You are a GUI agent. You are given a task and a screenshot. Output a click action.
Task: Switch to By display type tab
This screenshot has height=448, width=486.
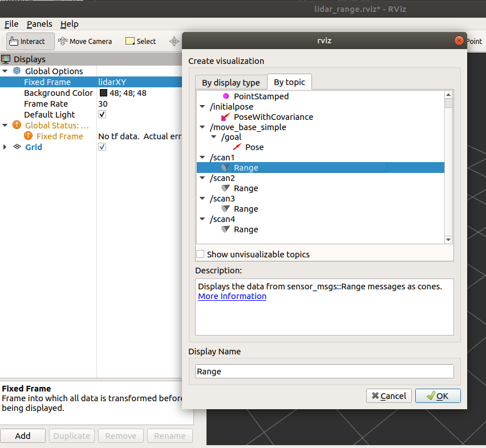(231, 83)
